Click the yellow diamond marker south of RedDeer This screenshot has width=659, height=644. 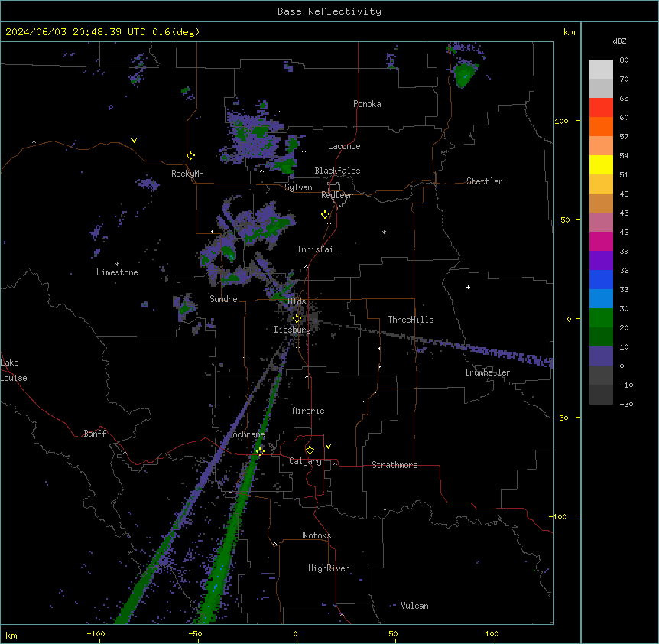326,215
